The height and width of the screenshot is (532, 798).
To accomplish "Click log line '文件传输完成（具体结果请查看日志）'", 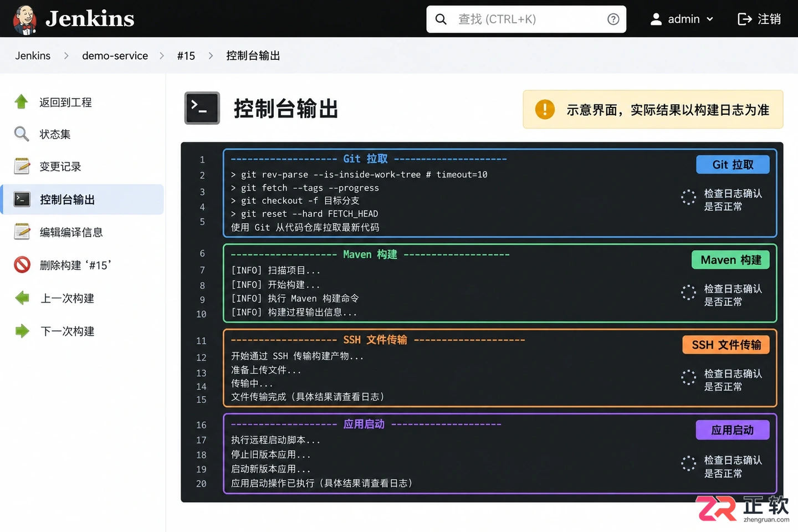I will pyautogui.click(x=308, y=397).
